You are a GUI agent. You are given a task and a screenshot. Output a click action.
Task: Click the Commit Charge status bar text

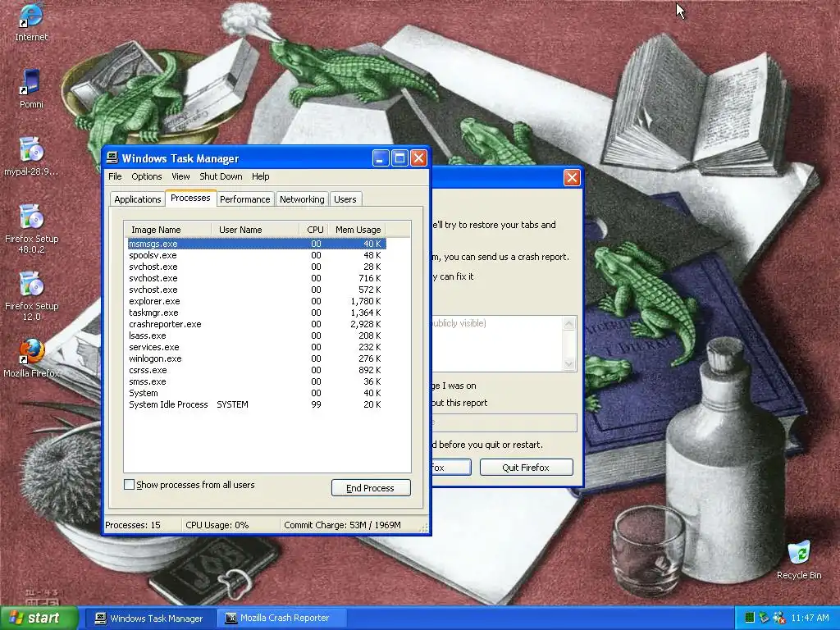click(342, 525)
